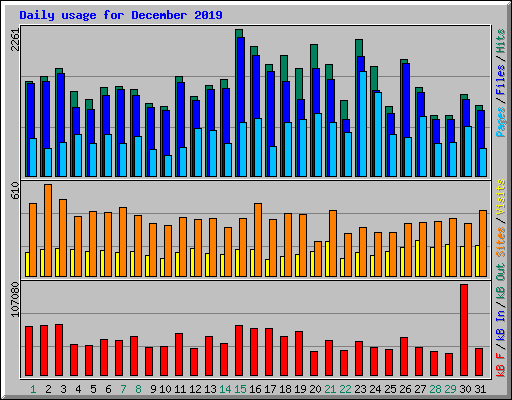The image size is (512, 400).
Task: Click day label 5 on x-axis
Action: pyautogui.click(x=93, y=389)
